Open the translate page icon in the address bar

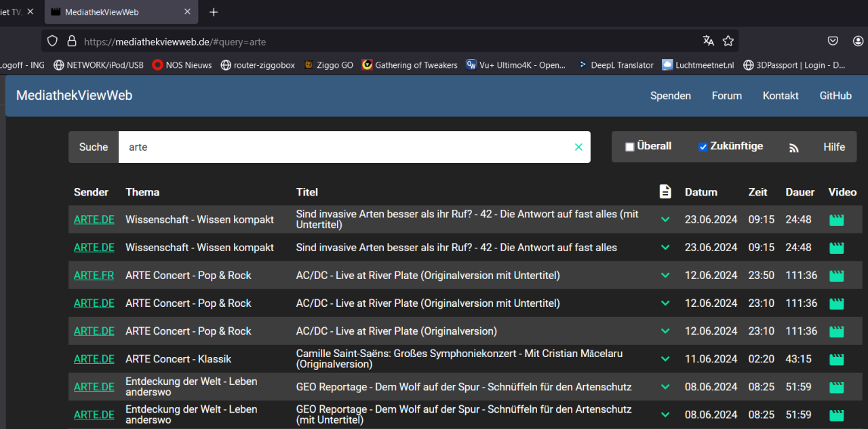click(x=708, y=41)
